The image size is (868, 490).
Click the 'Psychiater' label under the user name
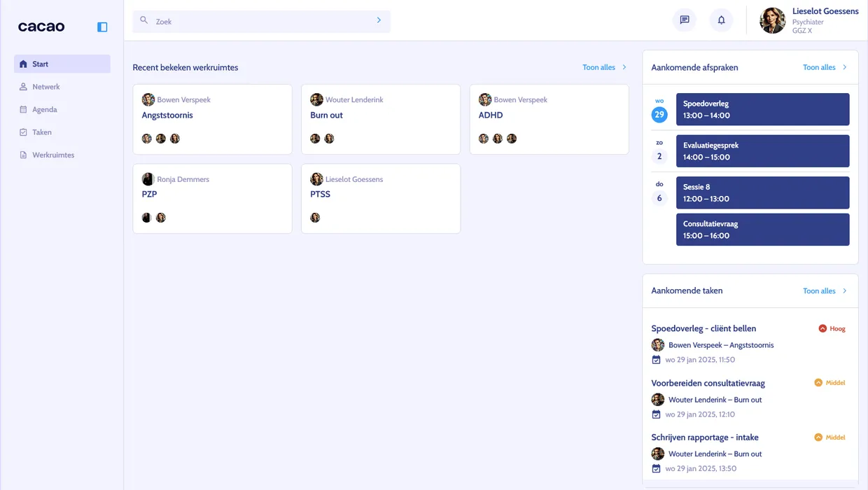click(x=808, y=22)
